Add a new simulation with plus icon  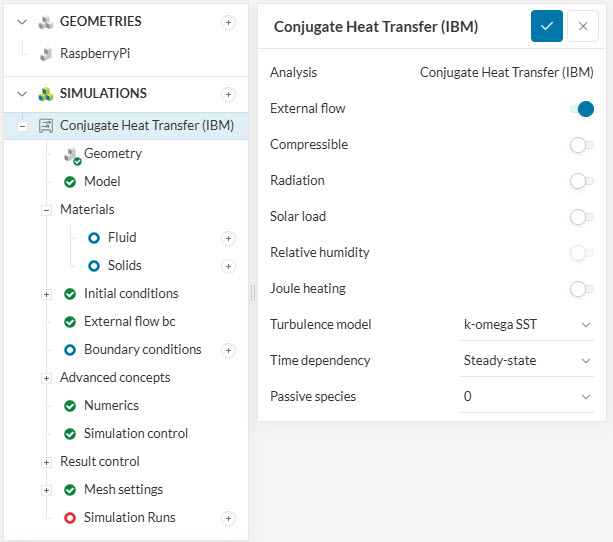point(228,94)
